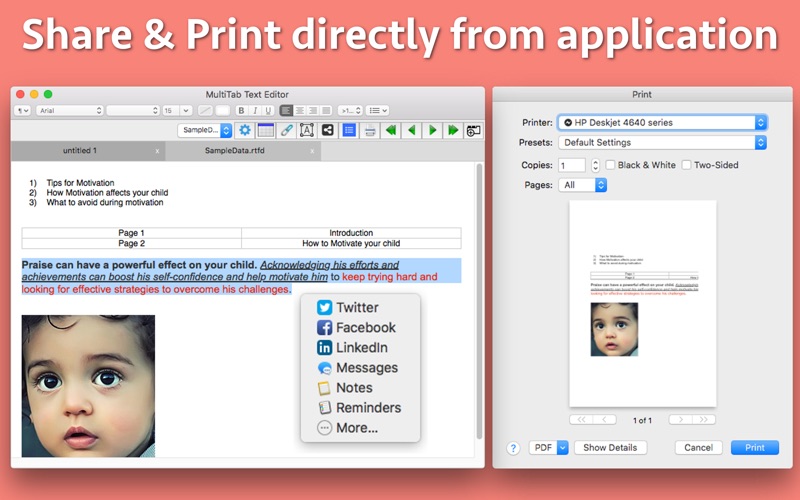Screen dimensions: 800x500
Task: Close the untitled 1 tab
Action: 157,151
